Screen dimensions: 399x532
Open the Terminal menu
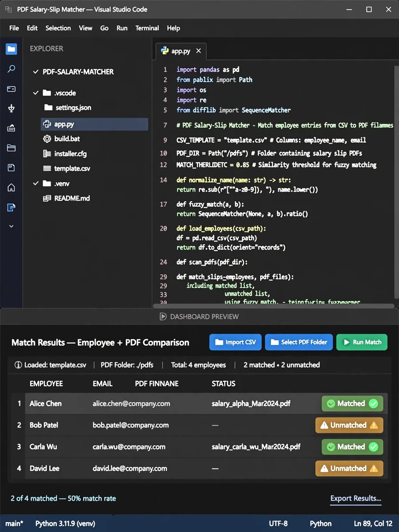pyautogui.click(x=147, y=28)
